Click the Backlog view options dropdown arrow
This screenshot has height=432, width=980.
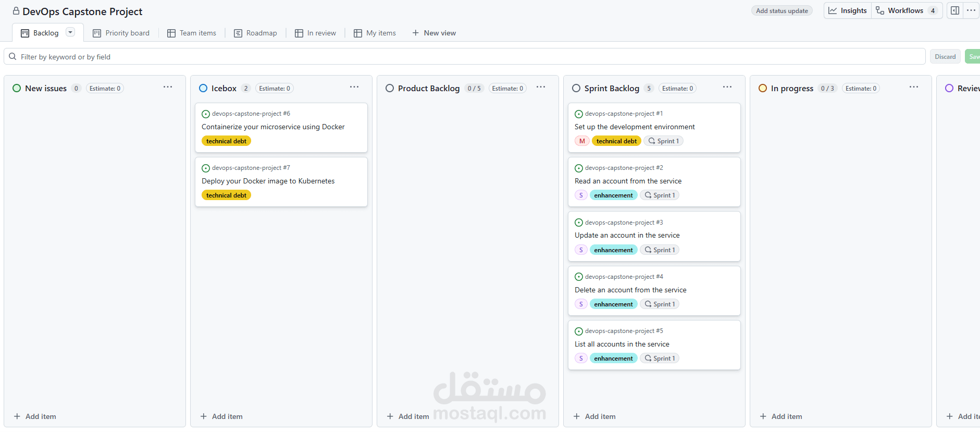(x=70, y=32)
